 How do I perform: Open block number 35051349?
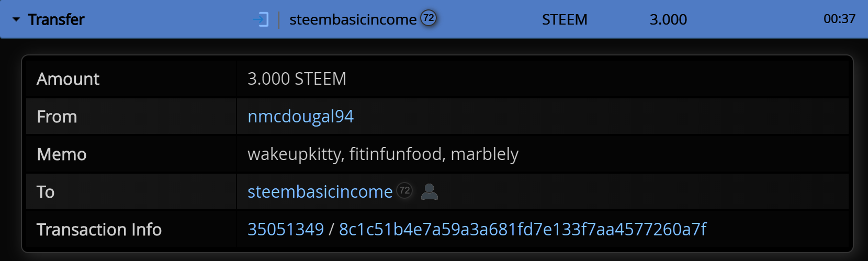point(286,230)
